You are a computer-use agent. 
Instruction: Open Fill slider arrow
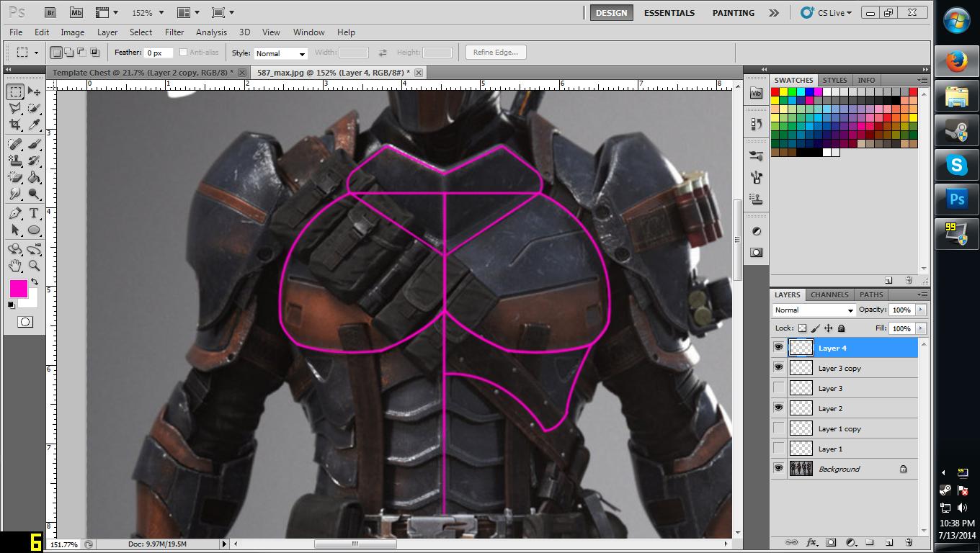coord(920,328)
